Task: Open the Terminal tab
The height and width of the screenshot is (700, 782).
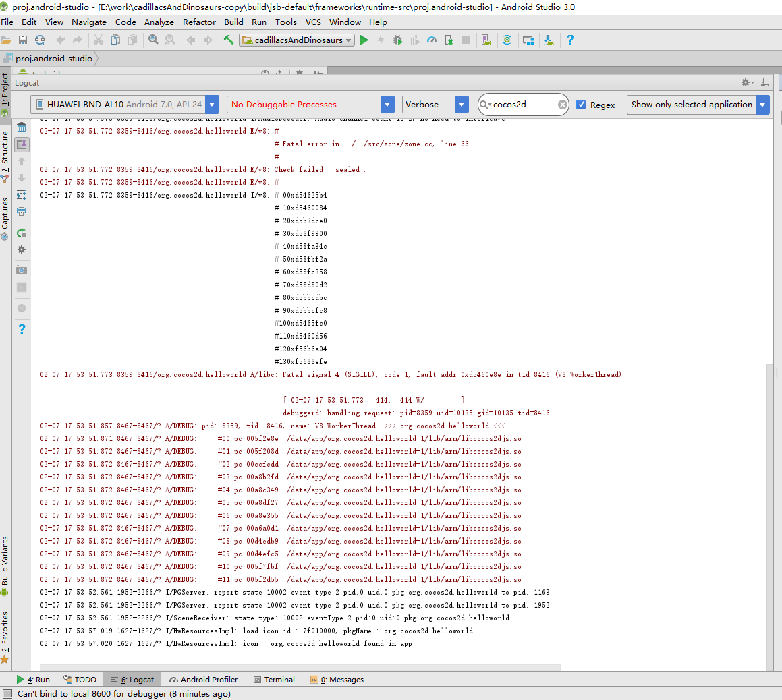Action: coord(275,680)
